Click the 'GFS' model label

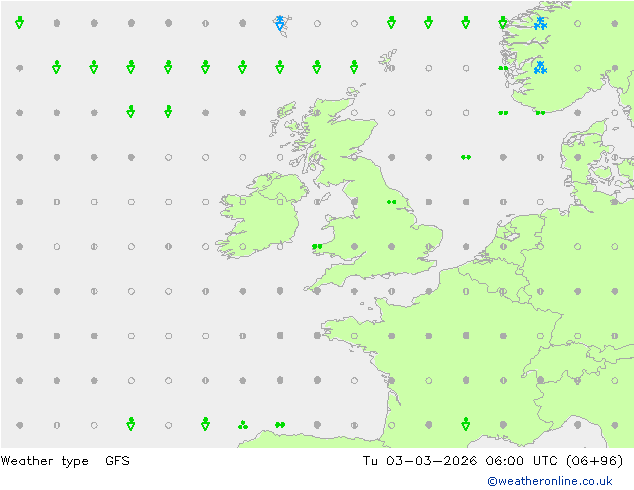(x=117, y=461)
